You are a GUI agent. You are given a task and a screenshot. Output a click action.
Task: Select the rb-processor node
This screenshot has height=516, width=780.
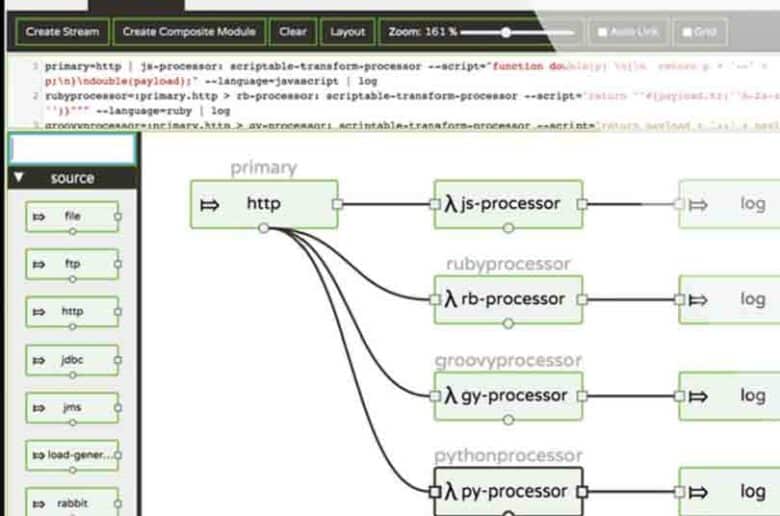(508, 300)
